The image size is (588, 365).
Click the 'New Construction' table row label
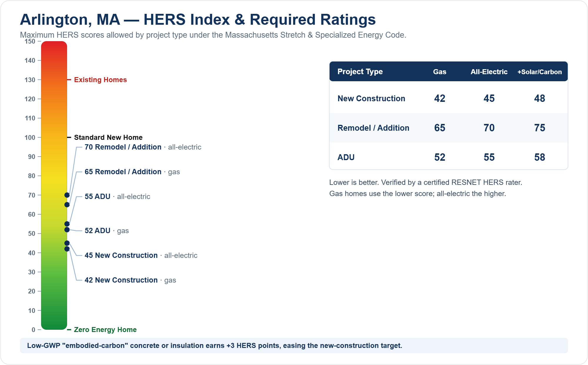tap(371, 99)
